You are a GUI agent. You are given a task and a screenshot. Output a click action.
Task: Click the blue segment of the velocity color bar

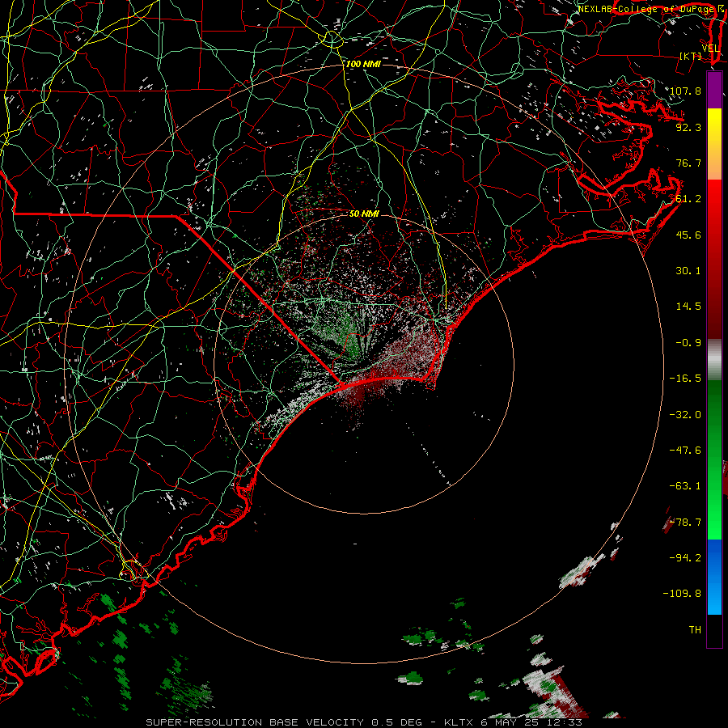tap(714, 577)
